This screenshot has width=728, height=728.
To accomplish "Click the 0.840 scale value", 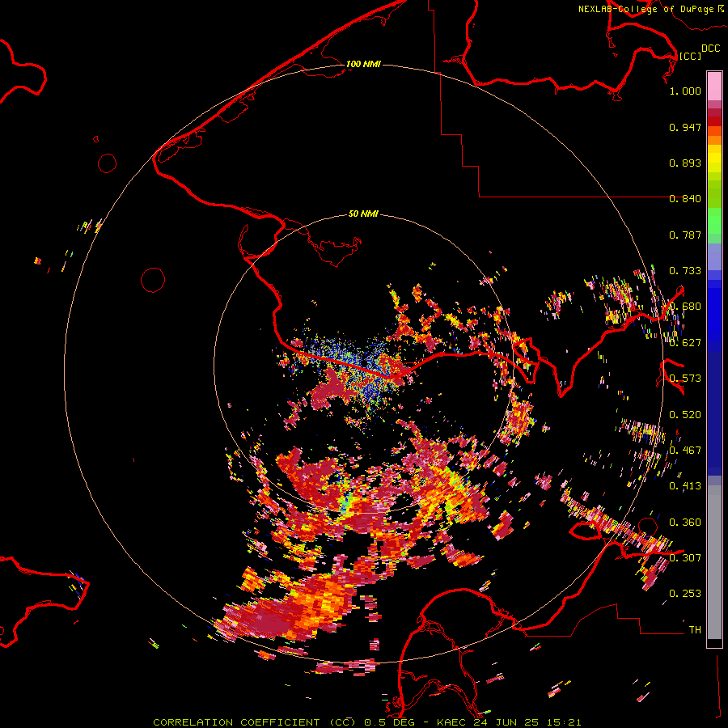I will [685, 199].
